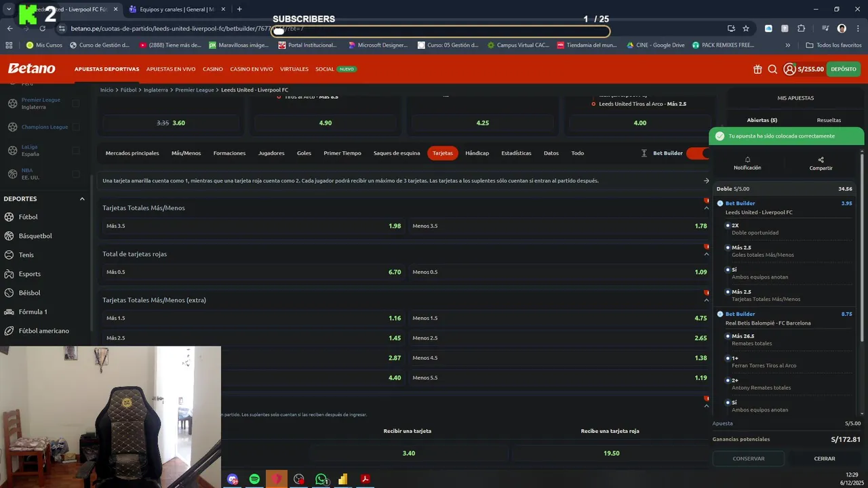Open the Betano gift promotions icon
This screenshot has height=488, width=868.
tap(757, 69)
